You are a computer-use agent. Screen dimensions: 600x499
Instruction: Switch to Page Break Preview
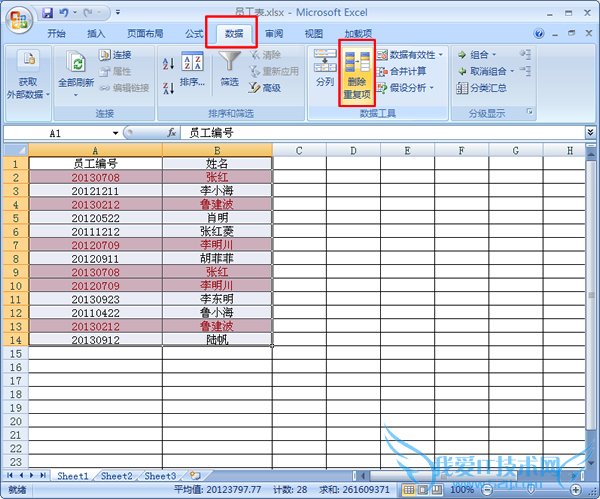click(437, 489)
